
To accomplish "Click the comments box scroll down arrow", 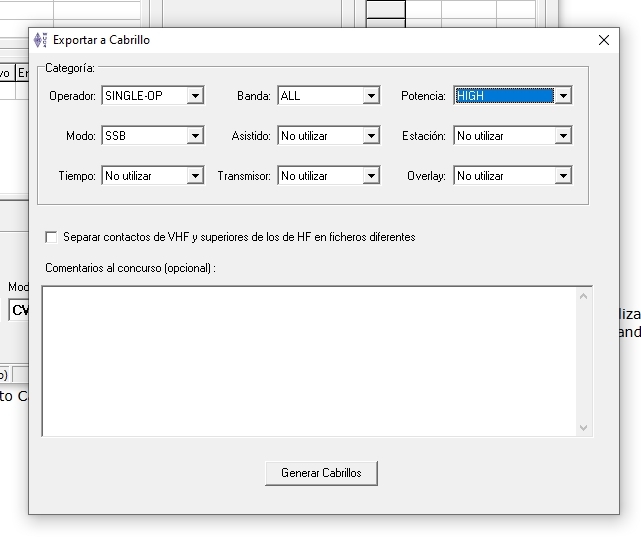I will coord(584,427).
